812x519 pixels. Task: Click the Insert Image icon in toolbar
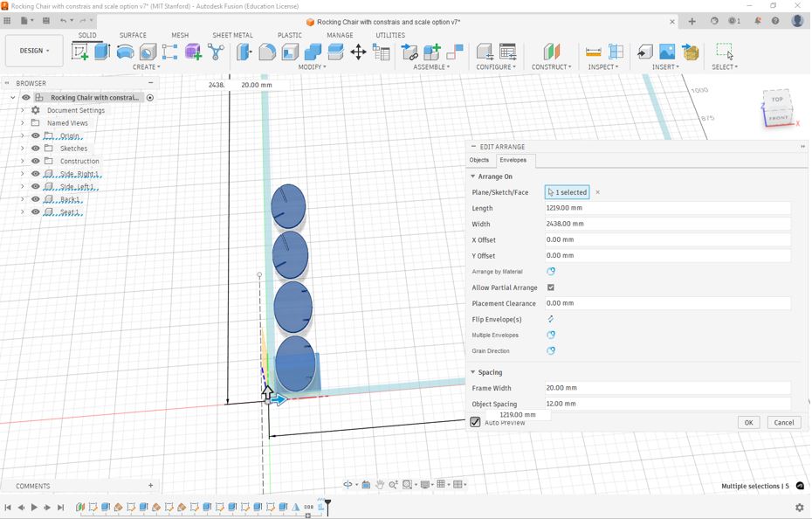(667, 52)
